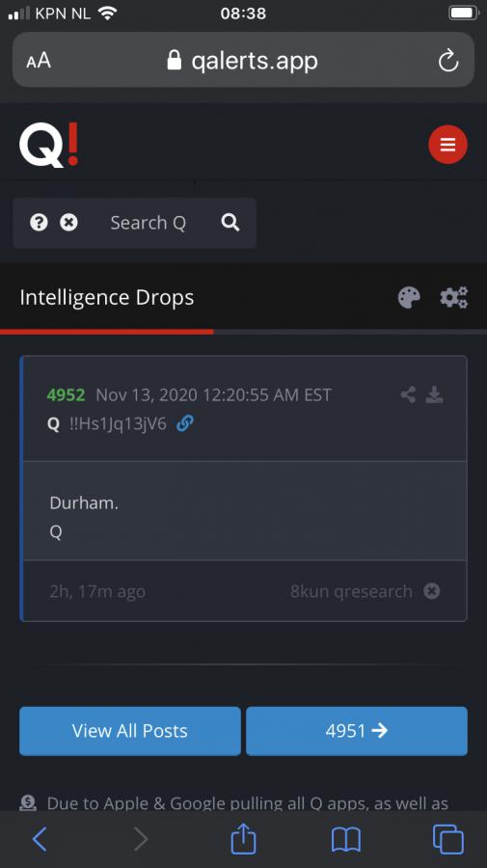Download post 4952 image icon

pyautogui.click(x=434, y=394)
